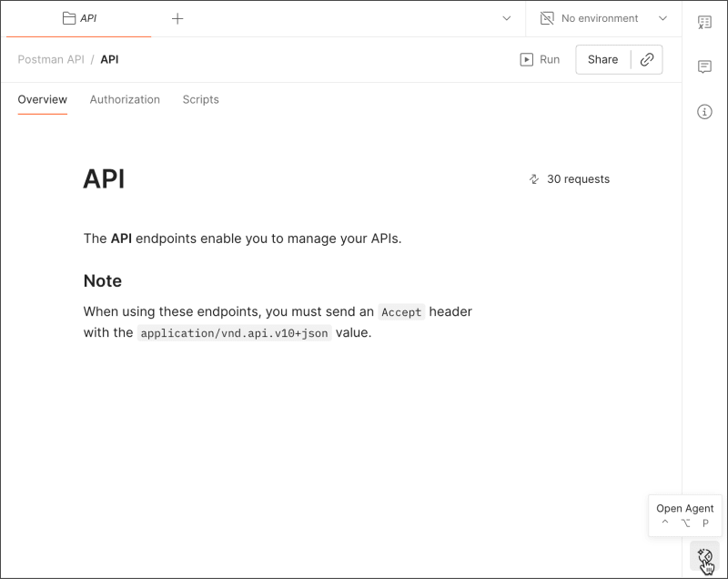Click the refresh icon beside 30 requests
The image size is (728, 579).
tap(533, 179)
